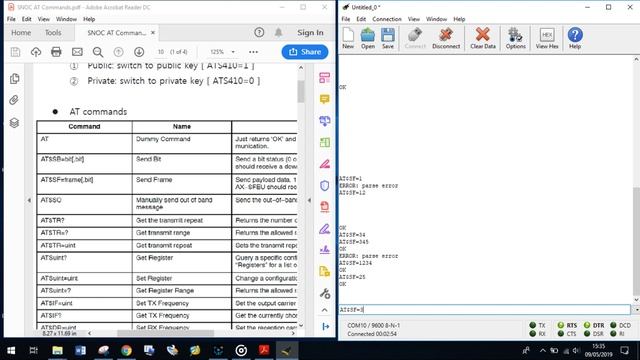Open Help menu in the terminal window
The image size is (640, 360).
pyautogui.click(x=459, y=19)
